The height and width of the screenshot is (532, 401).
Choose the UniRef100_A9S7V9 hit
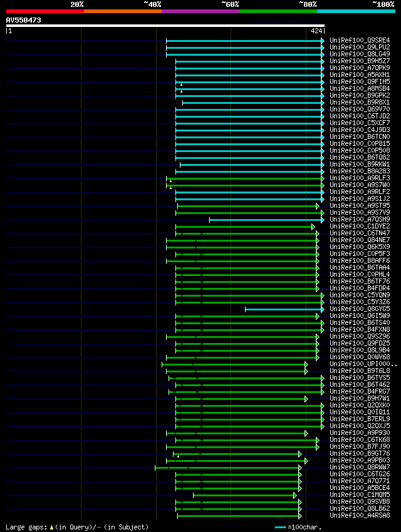(x=360, y=212)
